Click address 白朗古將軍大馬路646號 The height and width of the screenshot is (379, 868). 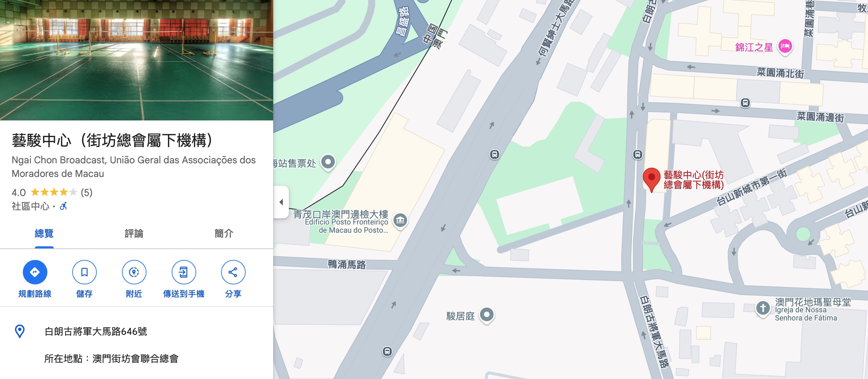pyautogui.click(x=96, y=331)
